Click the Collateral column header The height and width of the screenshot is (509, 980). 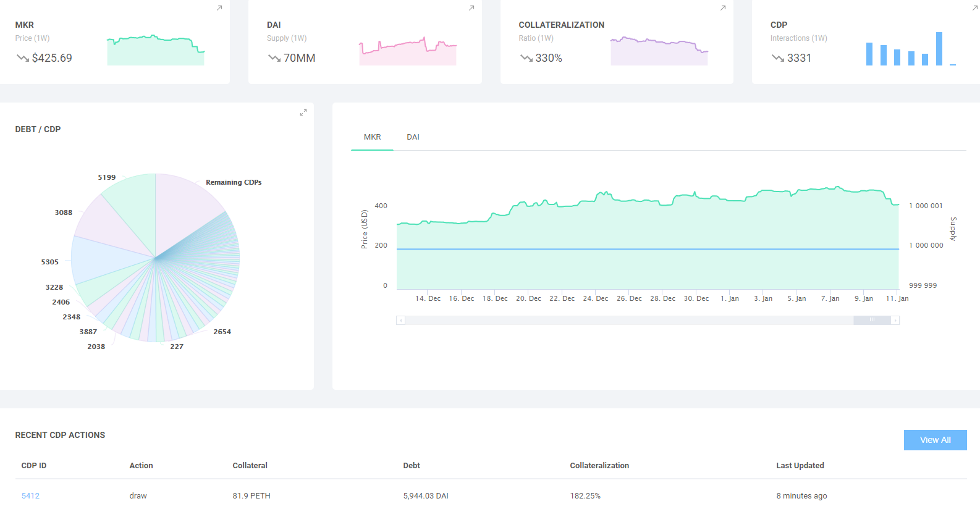pos(250,466)
